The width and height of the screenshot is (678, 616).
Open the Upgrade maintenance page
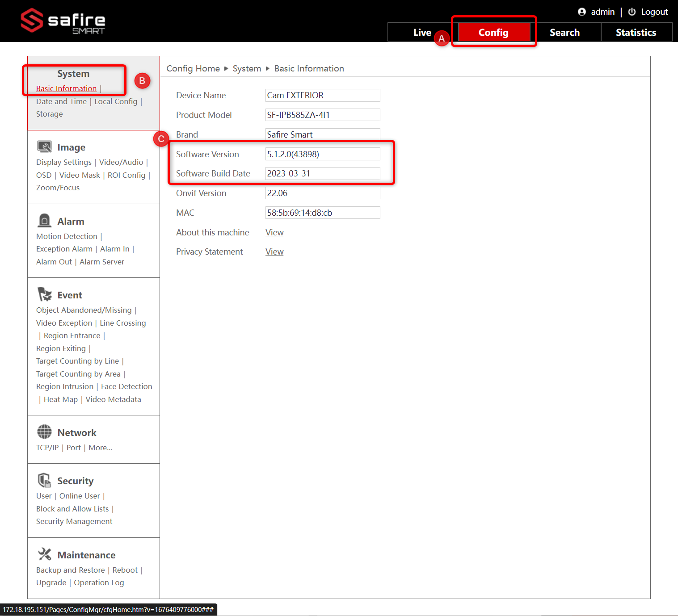51,582
